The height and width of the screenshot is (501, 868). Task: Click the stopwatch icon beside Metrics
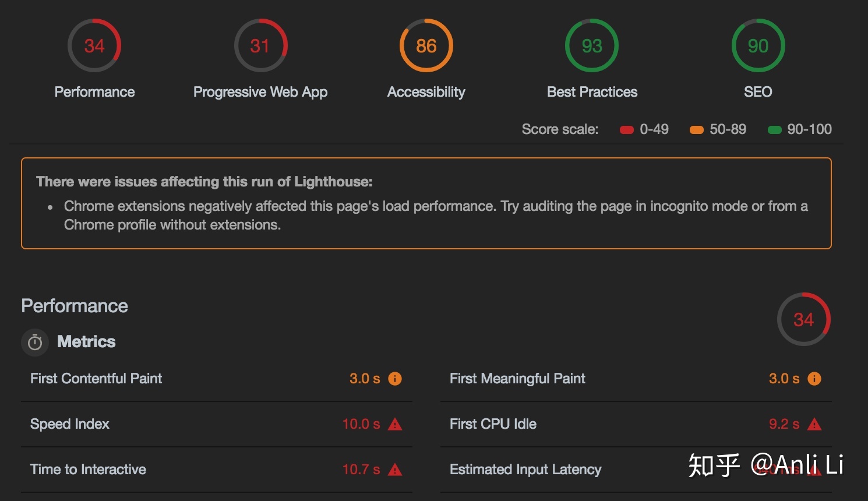pos(35,342)
